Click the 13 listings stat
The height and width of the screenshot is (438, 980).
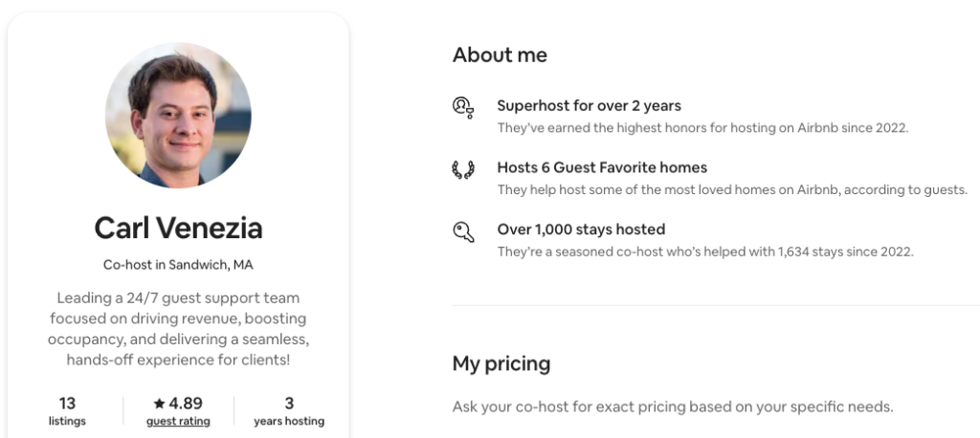[67, 411]
